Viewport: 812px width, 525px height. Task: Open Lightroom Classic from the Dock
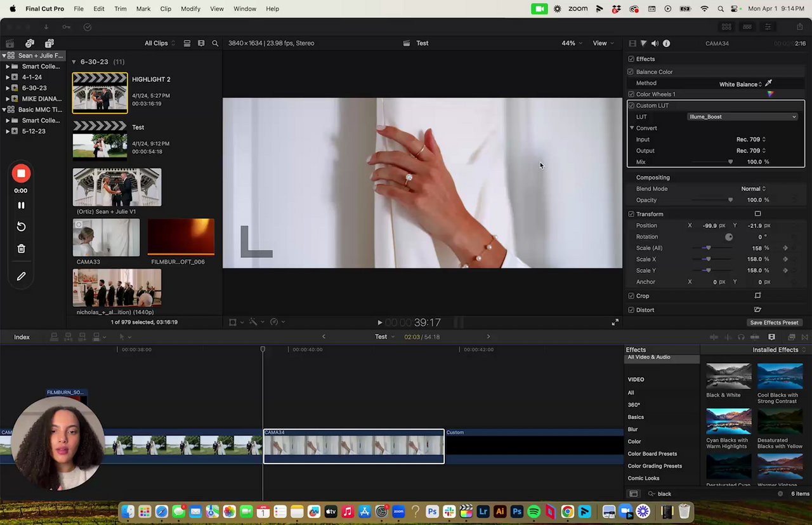[x=483, y=511]
